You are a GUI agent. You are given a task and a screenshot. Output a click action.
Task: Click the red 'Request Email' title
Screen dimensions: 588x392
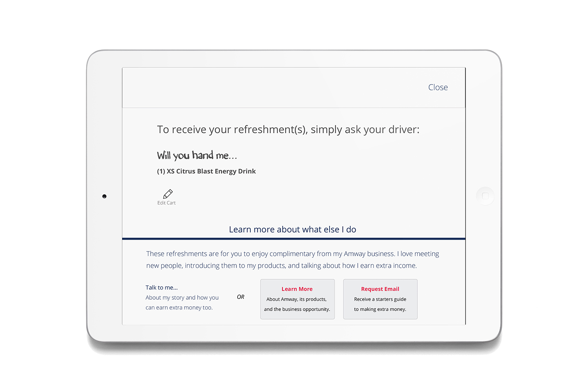(380, 289)
